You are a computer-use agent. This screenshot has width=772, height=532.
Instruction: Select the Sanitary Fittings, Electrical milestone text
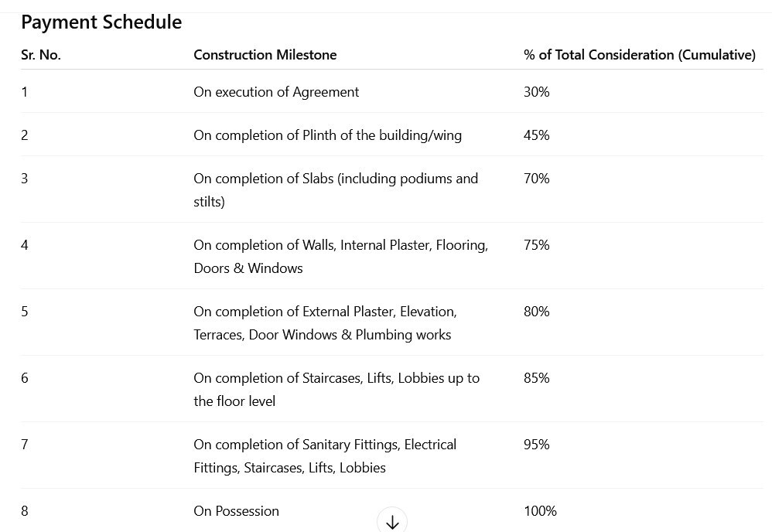325,455
